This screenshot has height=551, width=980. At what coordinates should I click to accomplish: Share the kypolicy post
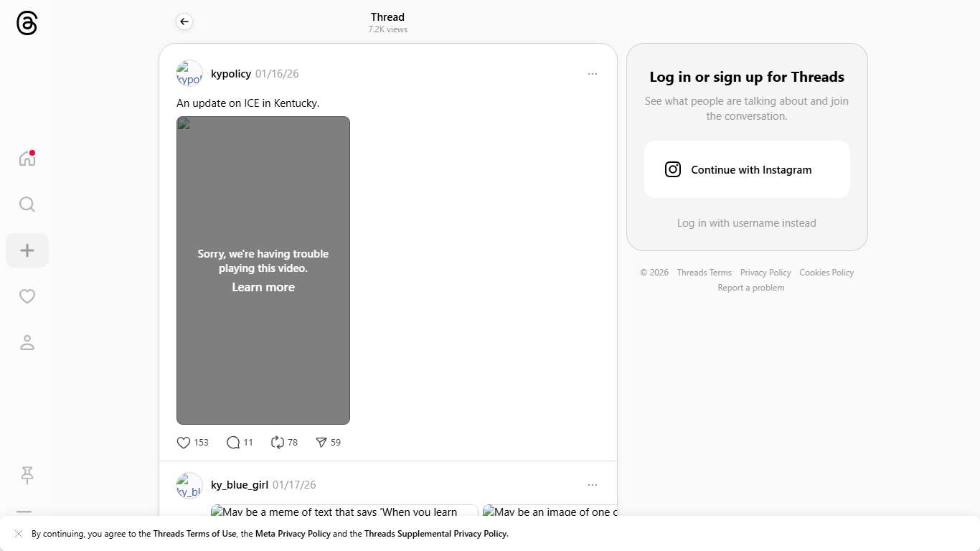click(321, 443)
